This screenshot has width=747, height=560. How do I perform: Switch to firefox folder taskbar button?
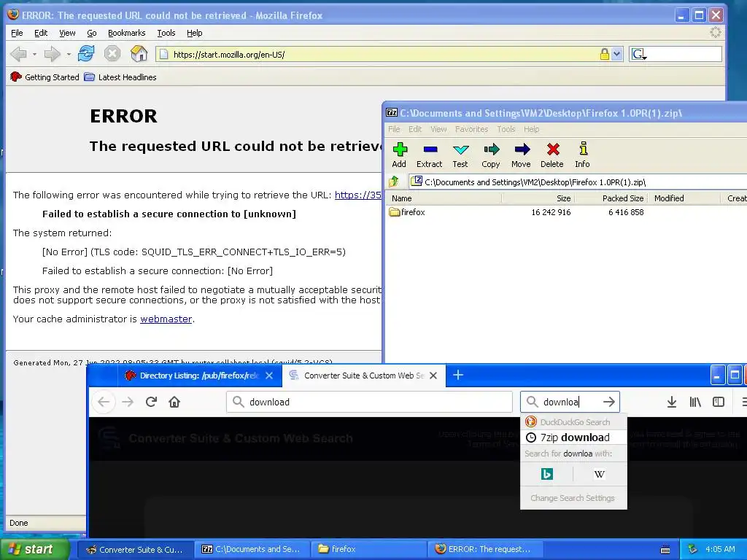(x=368, y=549)
